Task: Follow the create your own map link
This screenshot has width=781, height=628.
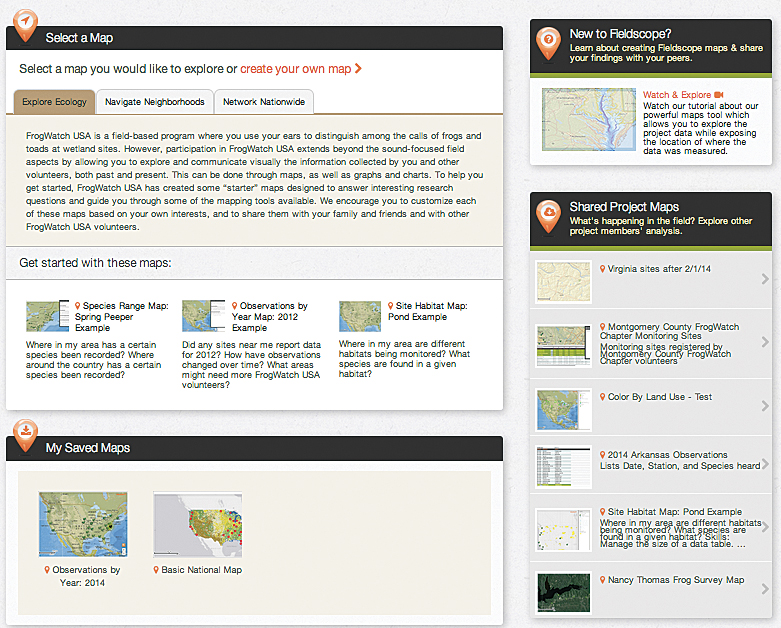Action: coord(296,69)
